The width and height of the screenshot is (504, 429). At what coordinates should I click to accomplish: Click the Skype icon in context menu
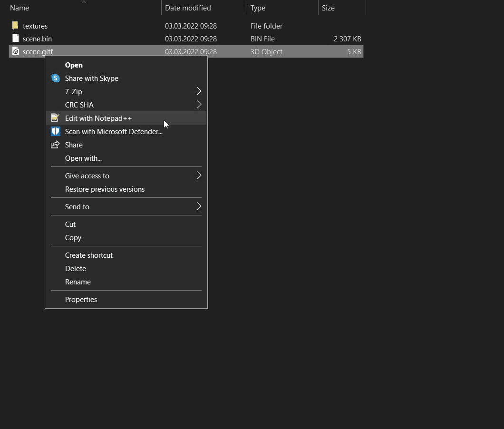point(56,78)
